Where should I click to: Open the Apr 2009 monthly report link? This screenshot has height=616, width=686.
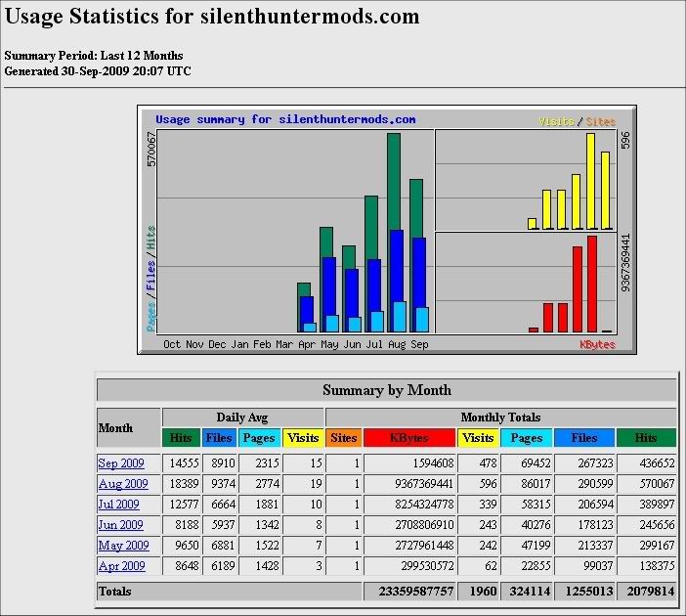tap(121, 566)
